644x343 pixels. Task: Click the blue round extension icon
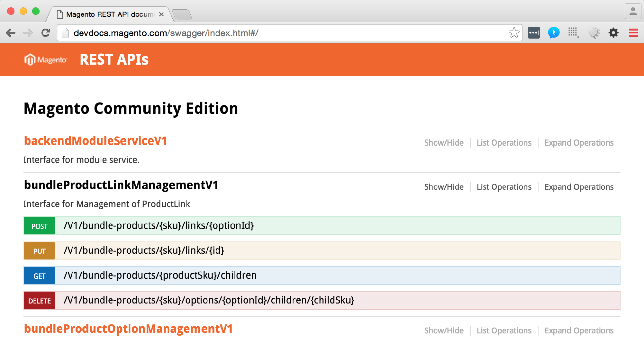point(553,33)
